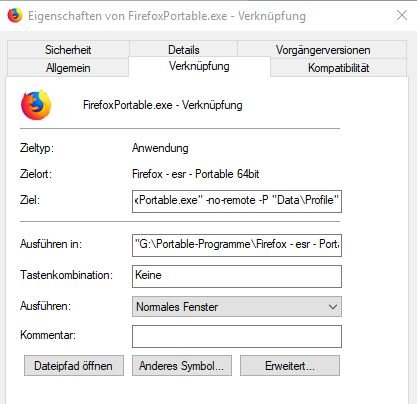Switch to the Details tab
417x404 pixels.
click(184, 50)
